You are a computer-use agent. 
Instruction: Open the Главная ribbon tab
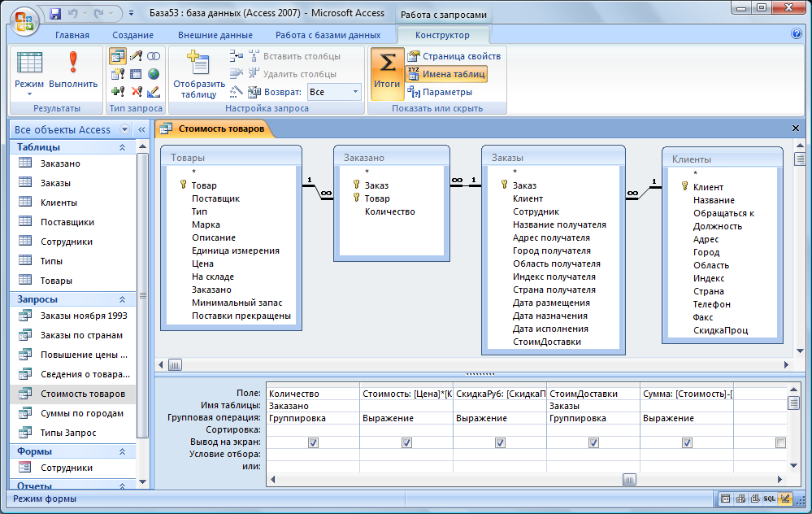pyautogui.click(x=72, y=35)
